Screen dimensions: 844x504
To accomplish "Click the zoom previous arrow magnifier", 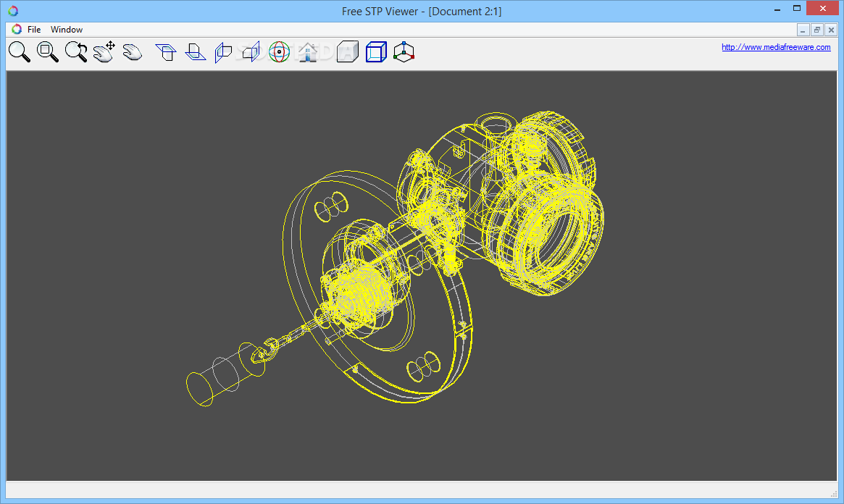I will tap(76, 52).
